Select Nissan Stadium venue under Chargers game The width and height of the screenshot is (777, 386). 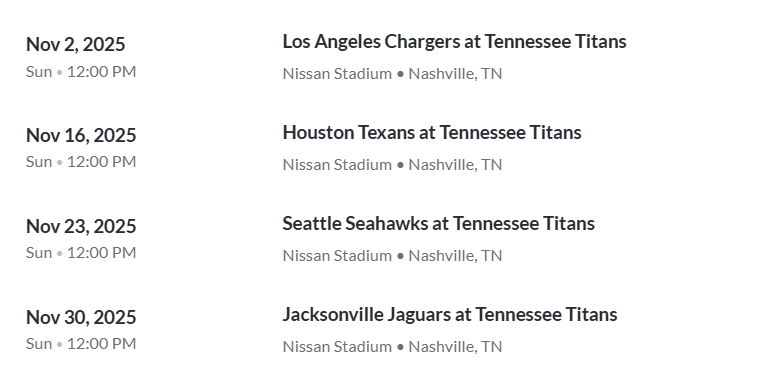337,73
